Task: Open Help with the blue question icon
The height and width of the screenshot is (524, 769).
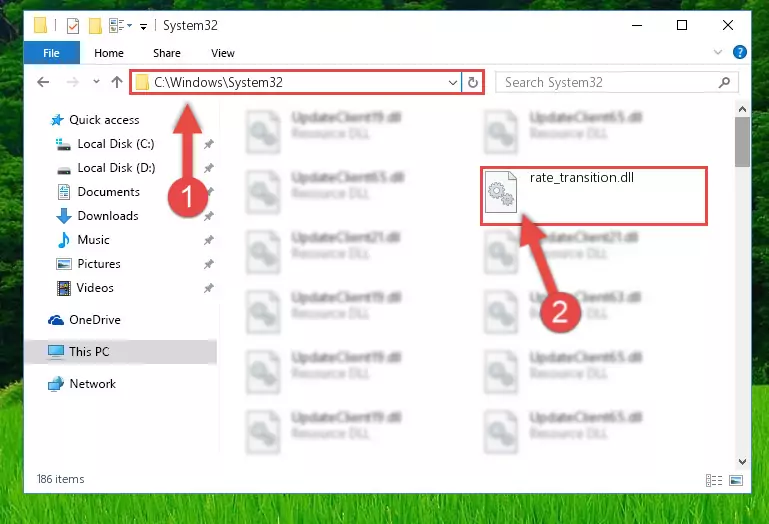Action: (x=740, y=52)
